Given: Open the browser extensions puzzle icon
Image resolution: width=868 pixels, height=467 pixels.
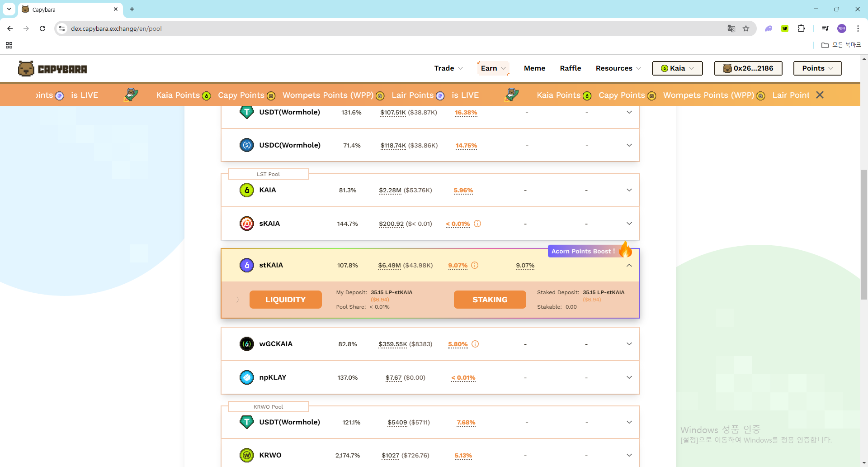Looking at the screenshot, I should point(801,29).
